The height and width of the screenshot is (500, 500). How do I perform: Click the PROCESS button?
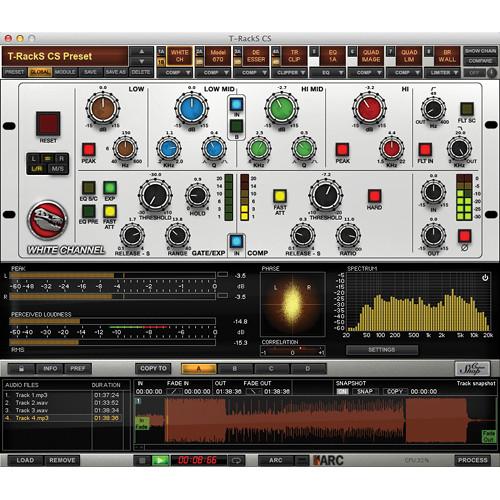pyautogui.click(x=472, y=460)
